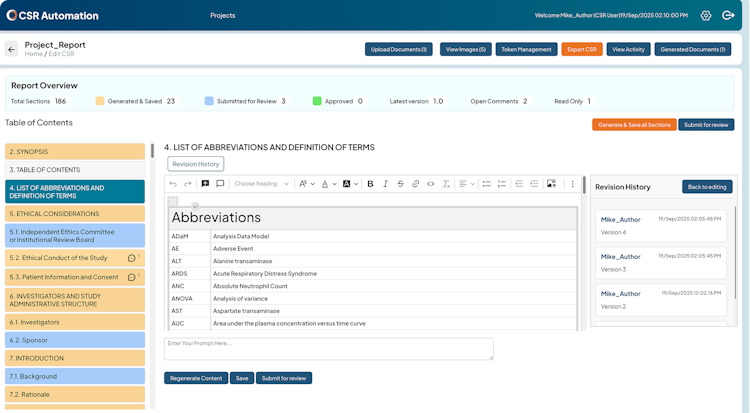Open settings gear in the header
This screenshot has width=750, height=413.
706,16
